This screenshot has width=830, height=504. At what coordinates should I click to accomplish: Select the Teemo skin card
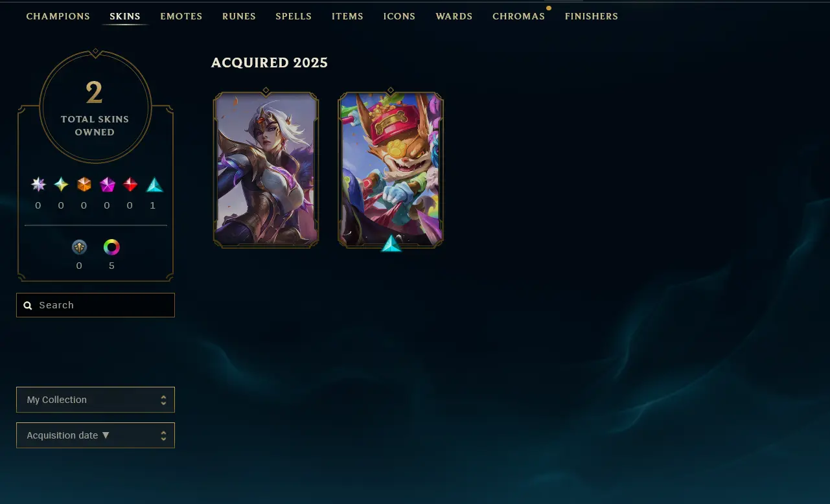pyautogui.click(x=391, y=169)
